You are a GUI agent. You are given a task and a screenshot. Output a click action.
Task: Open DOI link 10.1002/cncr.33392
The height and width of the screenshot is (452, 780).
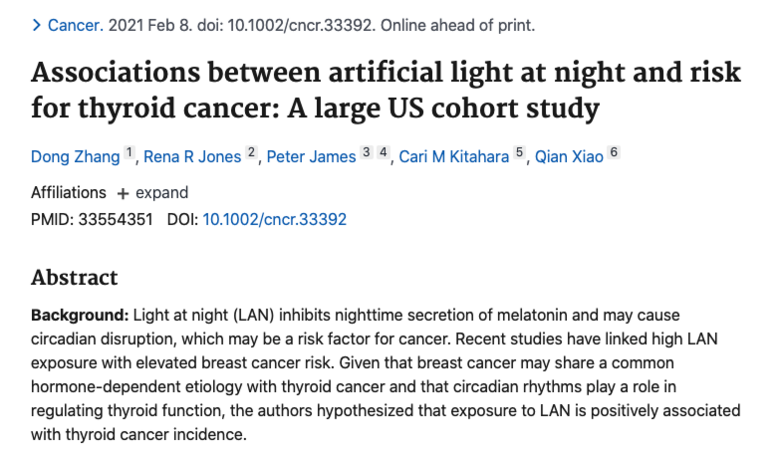[x=274, y=219]
